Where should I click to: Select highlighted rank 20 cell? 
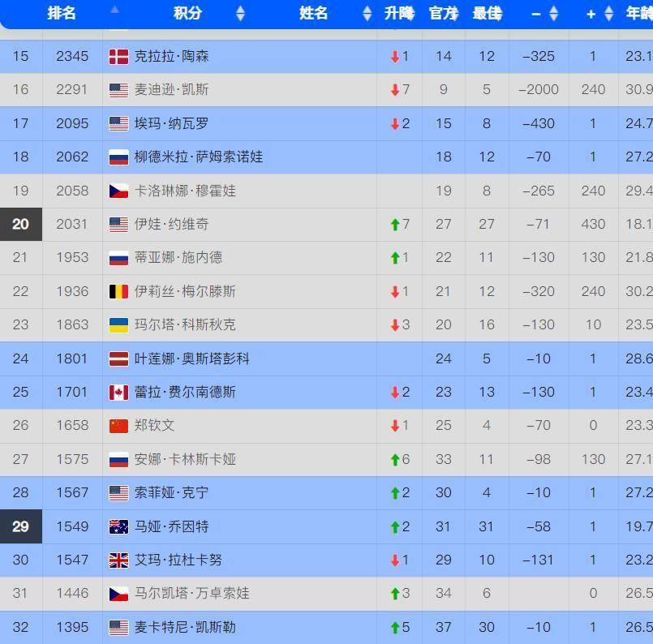(x=20, y=224)
